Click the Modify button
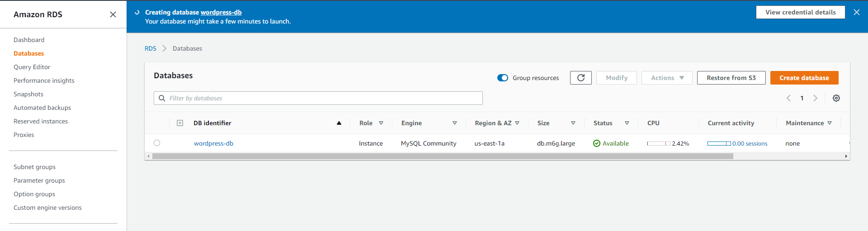The image size is (868, 231). tap(617, 78)
